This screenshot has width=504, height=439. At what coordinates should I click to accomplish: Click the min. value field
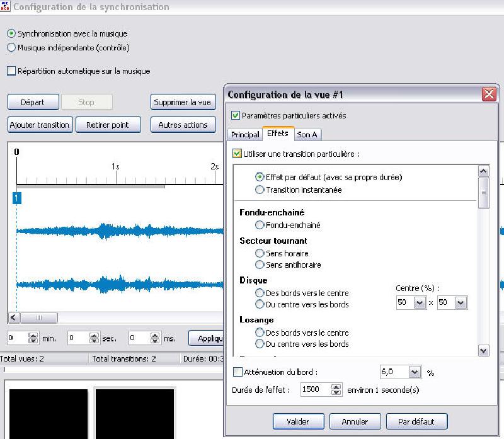[x=18, y=338]
